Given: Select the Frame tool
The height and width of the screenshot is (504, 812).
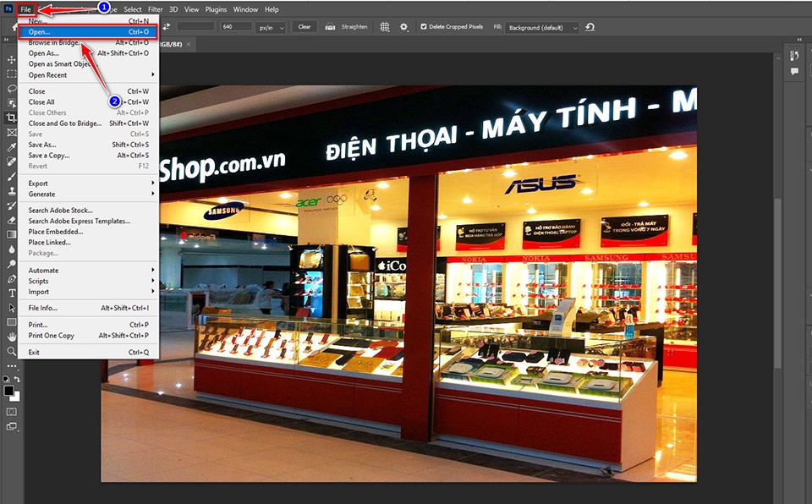Looking at the screenshot, I should pos(11,133).
